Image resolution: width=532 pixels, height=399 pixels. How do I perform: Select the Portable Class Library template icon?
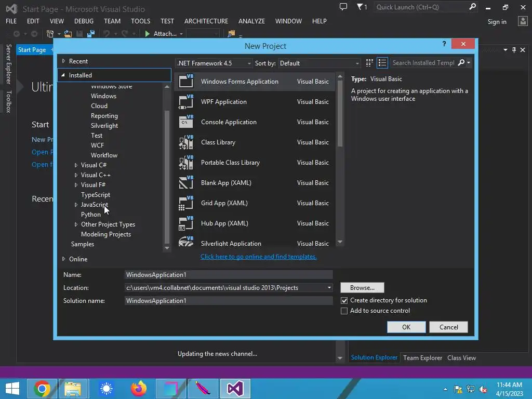(186, 163)
